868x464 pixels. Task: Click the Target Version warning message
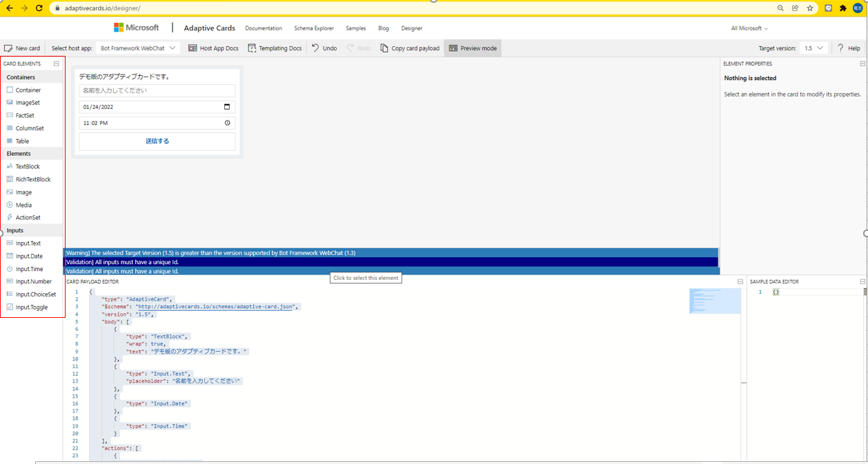(391, 253)
